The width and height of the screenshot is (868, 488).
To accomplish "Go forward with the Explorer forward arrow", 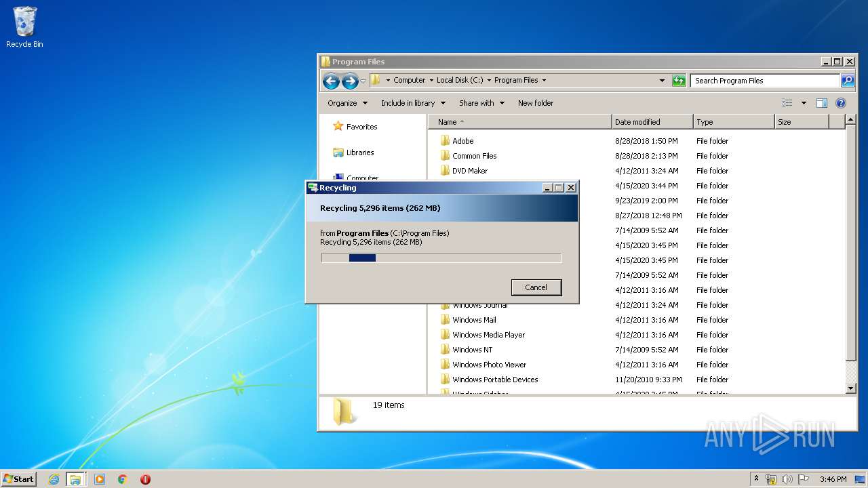I will pos(350,81).
